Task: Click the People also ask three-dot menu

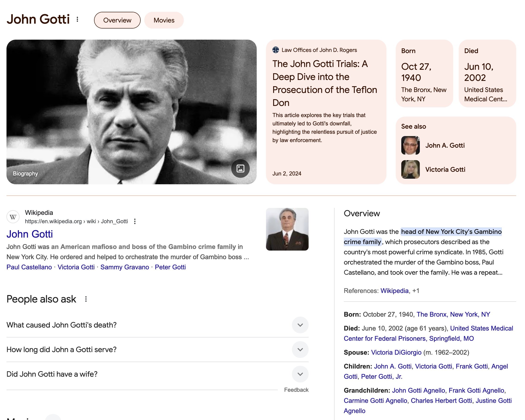Action: pyautogui.click(x=86, y=299)
